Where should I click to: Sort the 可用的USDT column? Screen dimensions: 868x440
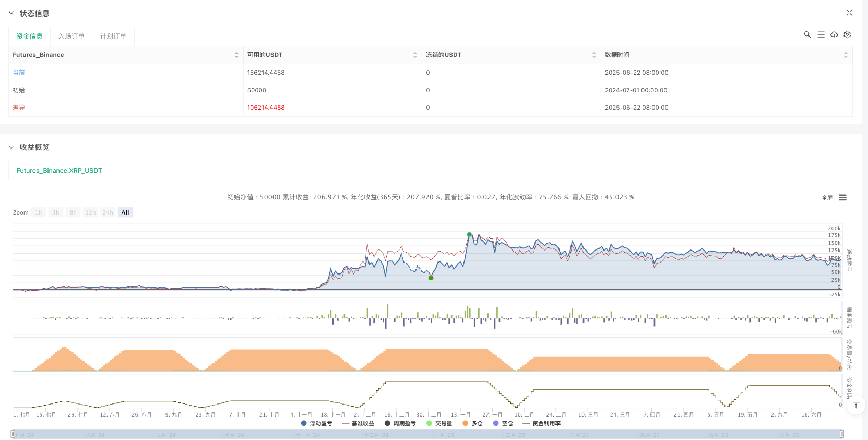[415, 55]
